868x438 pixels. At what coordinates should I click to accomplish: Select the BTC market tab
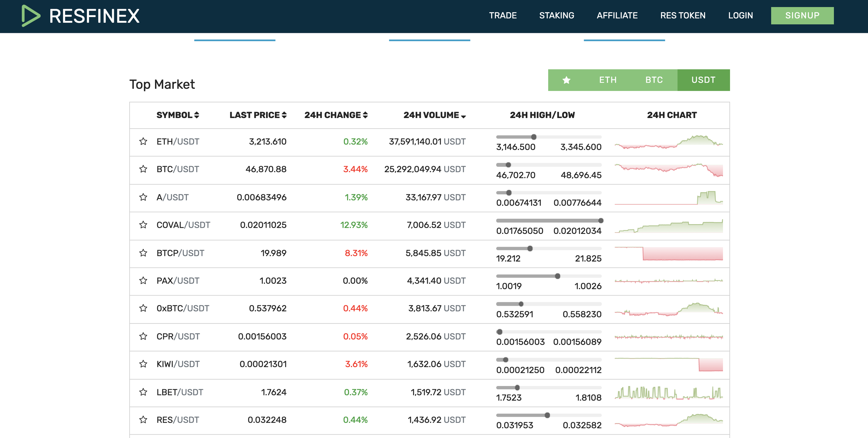[654, 80]
